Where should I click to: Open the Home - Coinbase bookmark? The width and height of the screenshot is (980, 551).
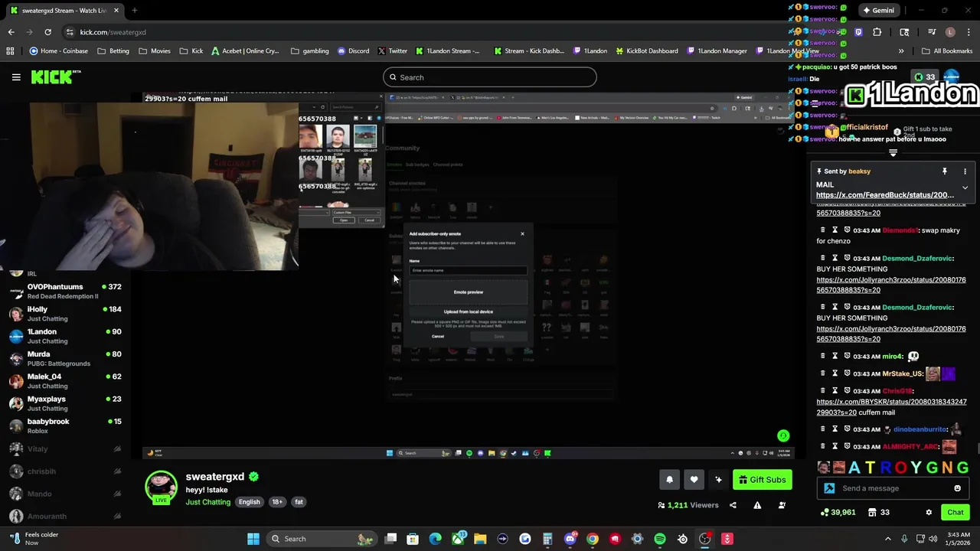click(x=58, y=51)
